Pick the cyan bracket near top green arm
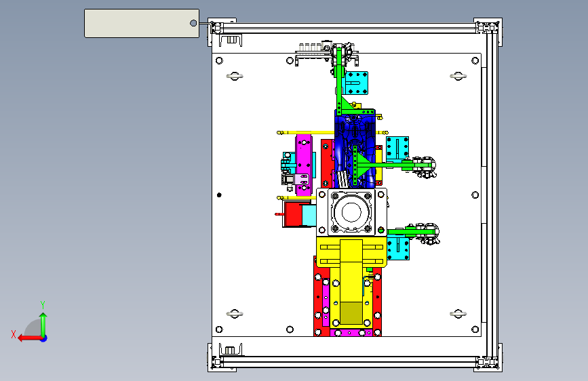 [356, 83]
